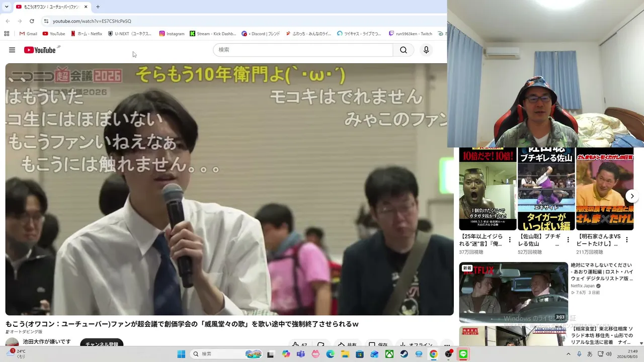Go forward with Chrome's forward arrow
This screenshot has width=644, height=362.
[x=20, y=21]
